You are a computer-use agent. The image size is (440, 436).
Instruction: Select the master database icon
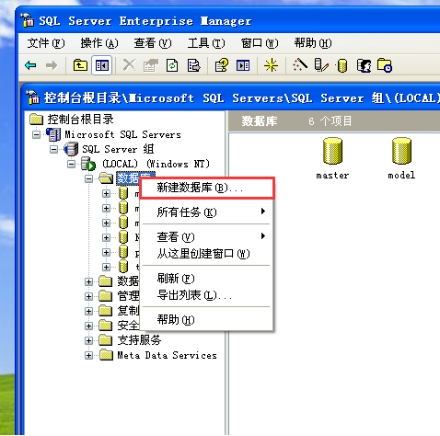tap(333, 151)
